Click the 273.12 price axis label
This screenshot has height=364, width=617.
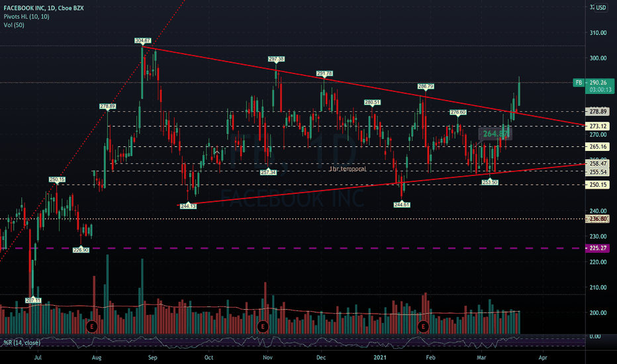(598, 126)
